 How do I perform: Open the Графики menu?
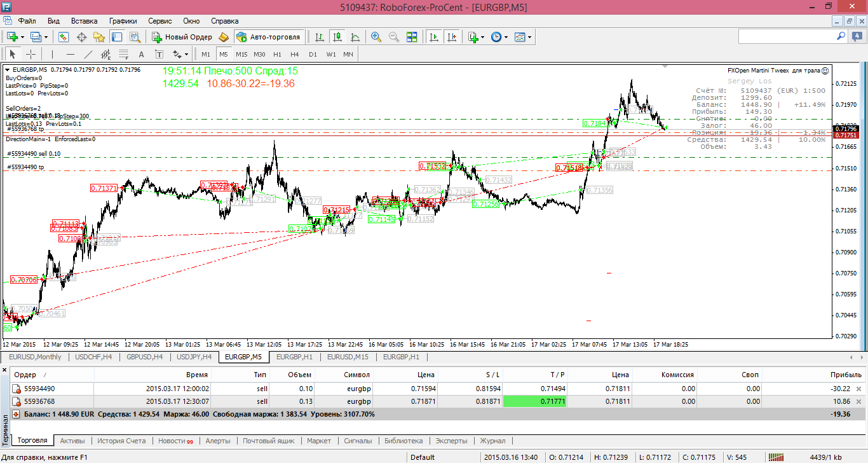click(123, 20)
